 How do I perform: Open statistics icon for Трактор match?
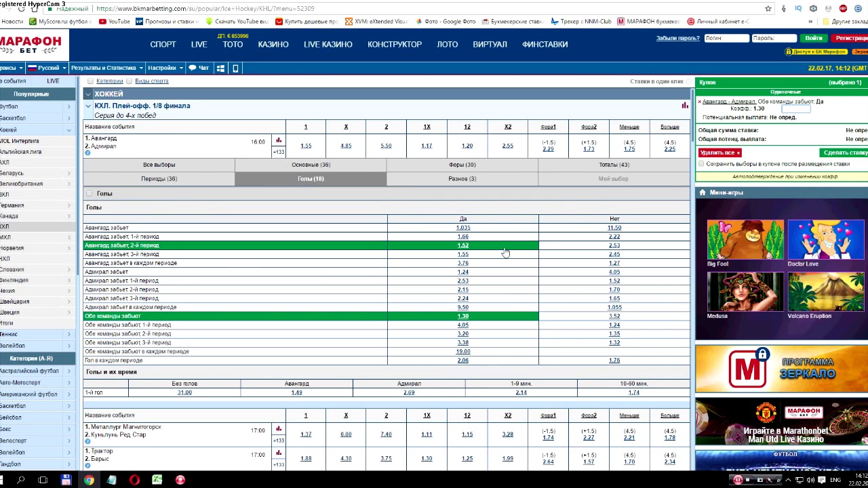[279, 453]
